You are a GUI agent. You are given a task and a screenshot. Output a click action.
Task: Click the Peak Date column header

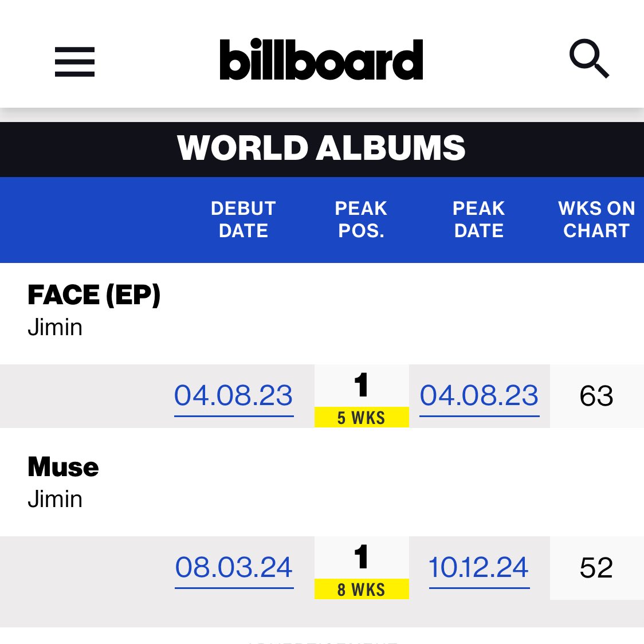tap(479, 219)
